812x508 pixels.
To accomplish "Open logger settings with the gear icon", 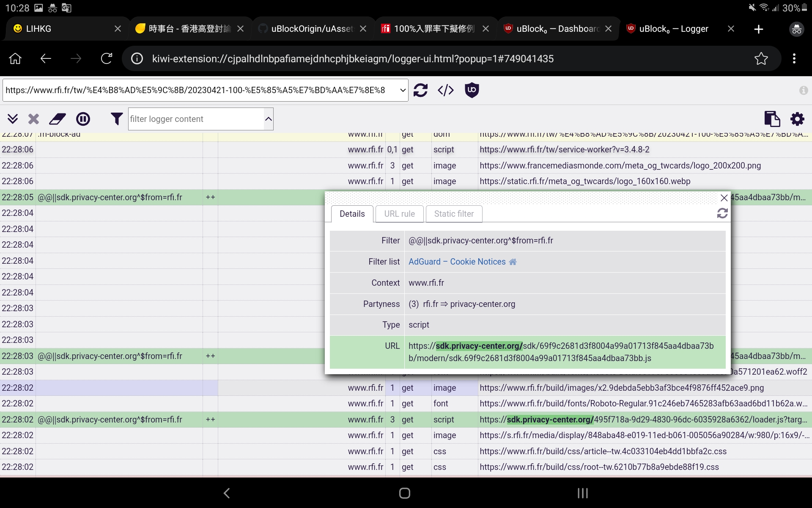I will pyautogui.click(x=797, y=119).
